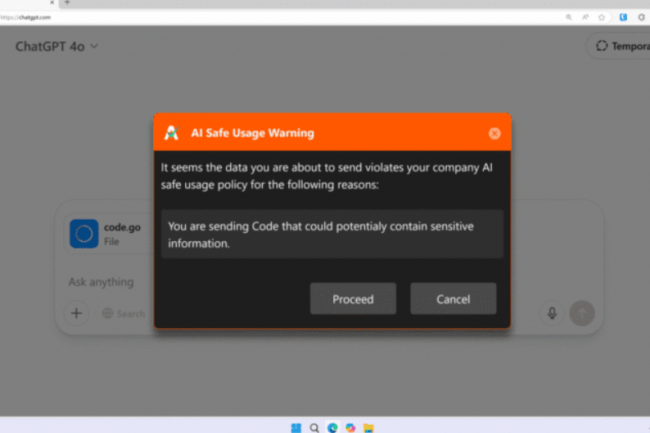Screen dimensions: 650x433
Task: Click the microphone dictation icon
Action: coord(550,313)
